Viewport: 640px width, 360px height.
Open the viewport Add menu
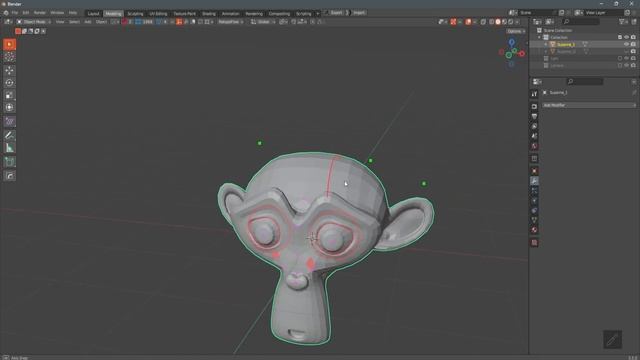[x=88, y=22]
